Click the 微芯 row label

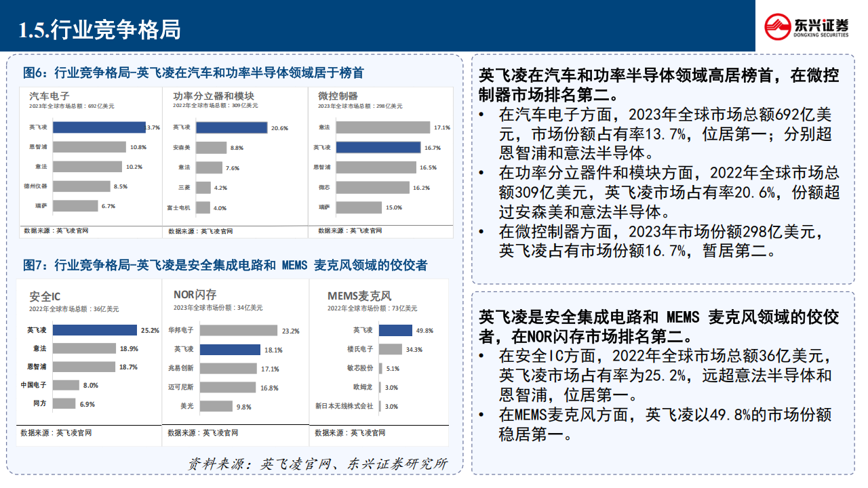coord(324,186)
